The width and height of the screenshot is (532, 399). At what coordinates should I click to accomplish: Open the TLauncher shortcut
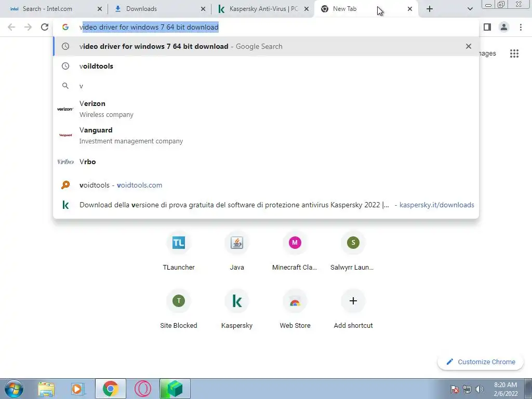click(x=179, y=251)
